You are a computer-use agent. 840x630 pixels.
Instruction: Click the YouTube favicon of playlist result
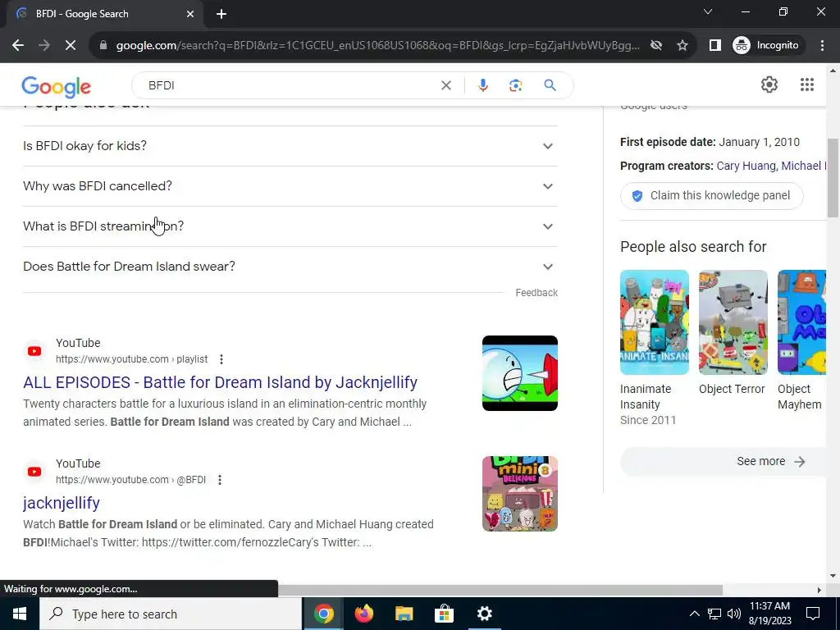tap(34, 351)
